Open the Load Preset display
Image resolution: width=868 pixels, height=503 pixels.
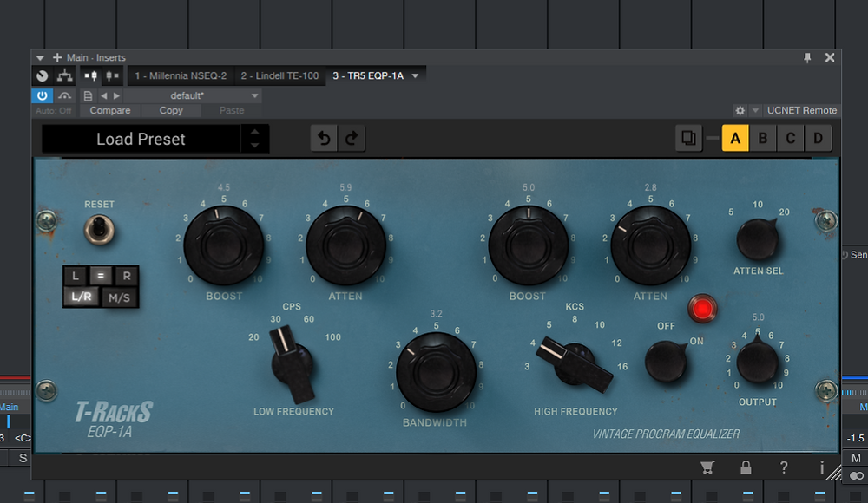click(x=141, y=139)
